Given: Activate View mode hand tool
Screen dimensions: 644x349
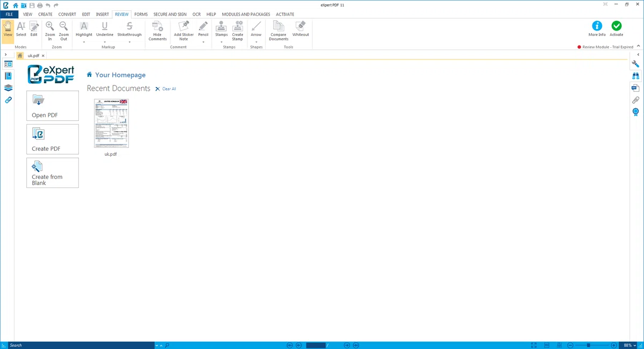Looking at the screenshot, I should coord(8,28).
